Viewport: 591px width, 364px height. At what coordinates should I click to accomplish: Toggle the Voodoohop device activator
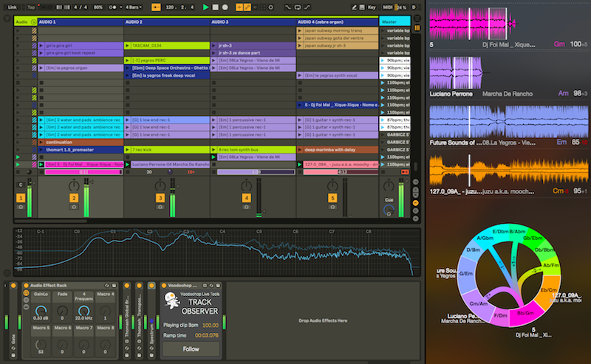click(x=164, y=285)
